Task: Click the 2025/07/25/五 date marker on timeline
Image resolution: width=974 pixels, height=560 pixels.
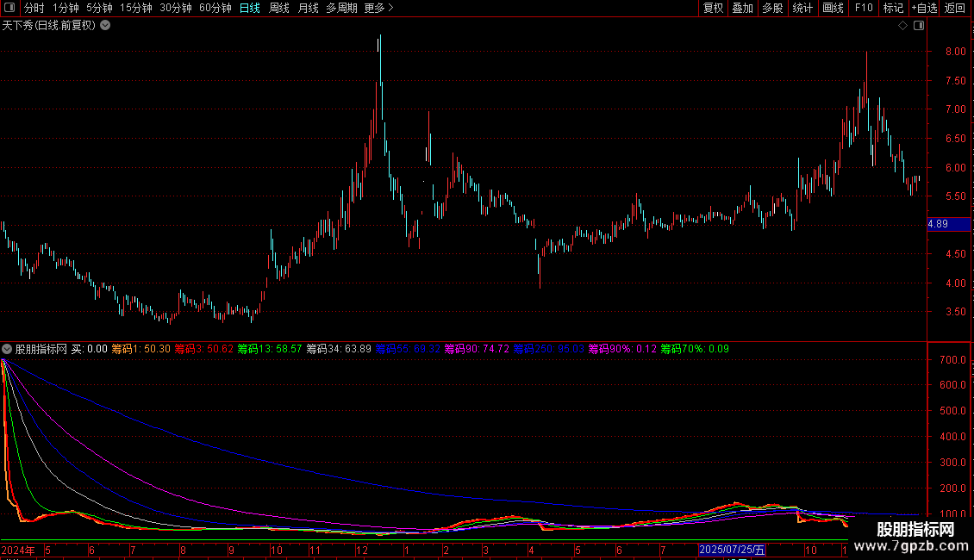Action: (x=732, y=550)
